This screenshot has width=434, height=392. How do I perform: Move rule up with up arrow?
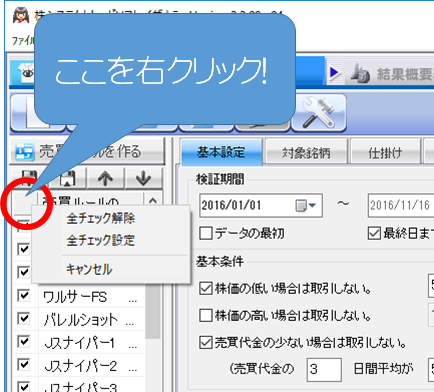[106, 178]
